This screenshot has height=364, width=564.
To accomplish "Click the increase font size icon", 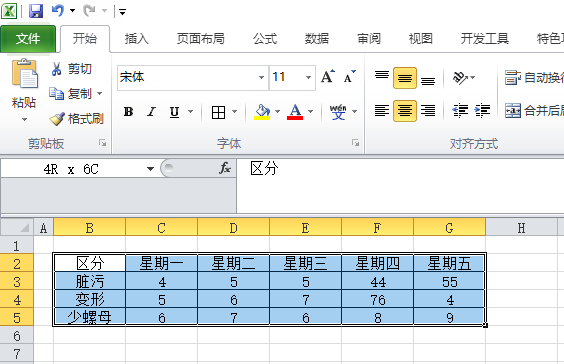I will 328,77.
